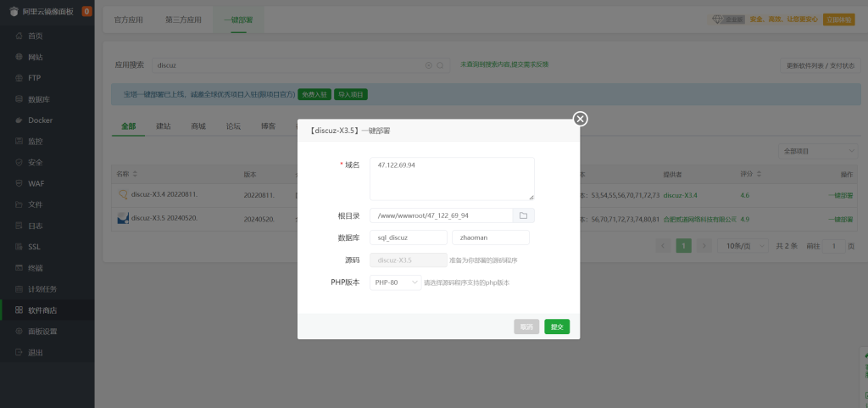Click the 前往 page number input
868x408 pixels.
(834, 246)
